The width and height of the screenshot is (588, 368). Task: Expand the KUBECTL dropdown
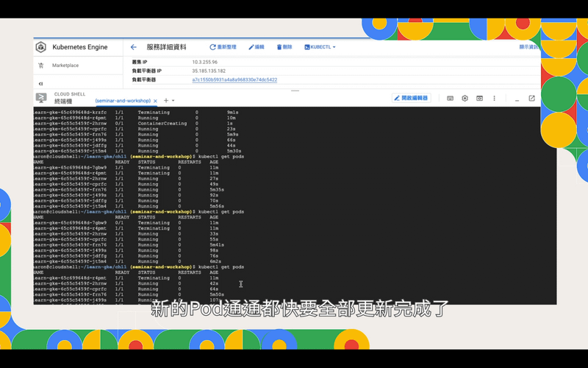click(x=320, y=47)
